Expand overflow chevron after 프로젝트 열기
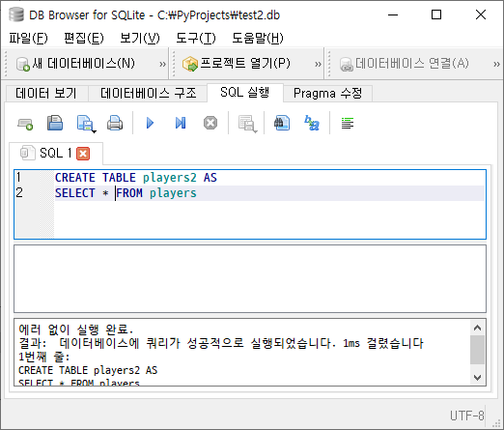 (x=318, y=65)
